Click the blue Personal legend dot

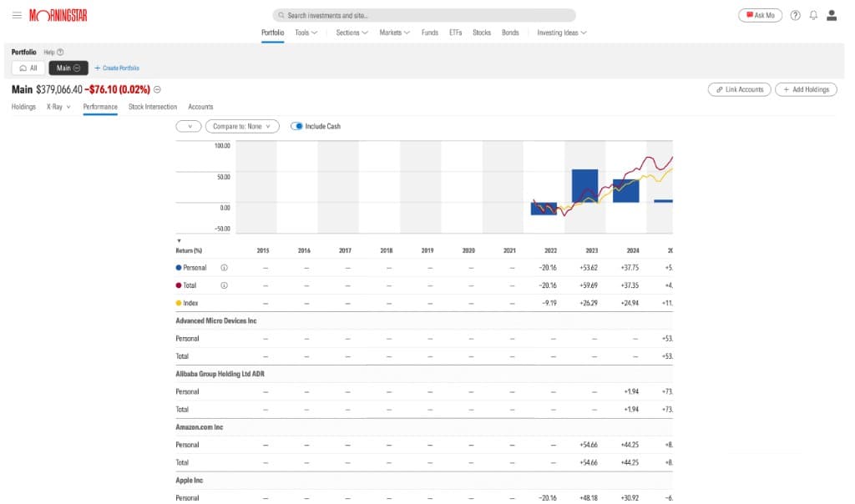(x=179, y=268)
